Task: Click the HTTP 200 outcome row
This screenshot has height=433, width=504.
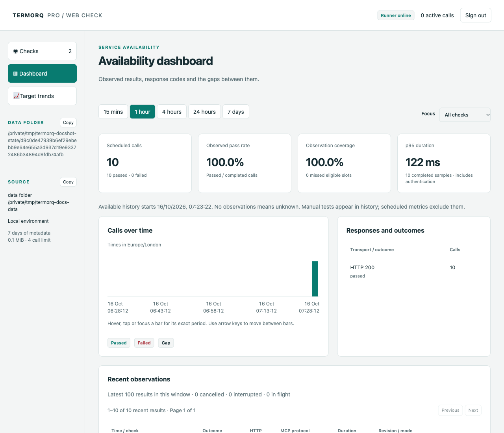Action: (414, 271)
